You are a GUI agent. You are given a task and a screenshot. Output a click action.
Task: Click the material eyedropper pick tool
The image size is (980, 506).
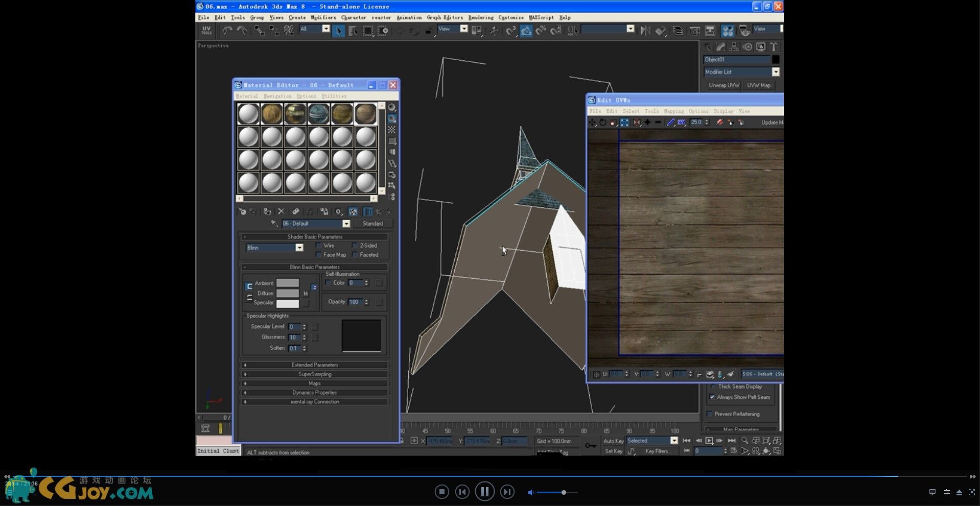tap(274, 224)
